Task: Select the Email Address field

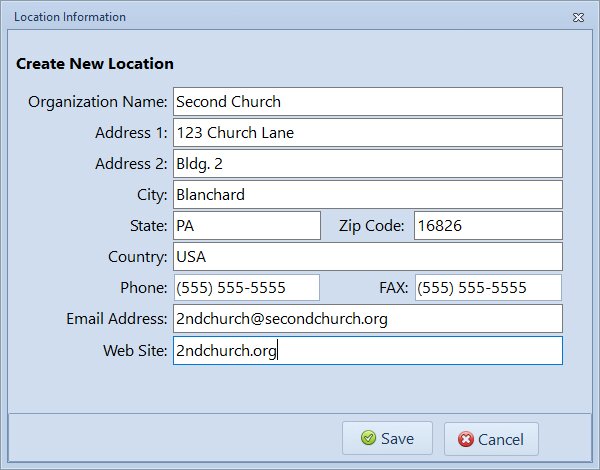Action: 368,318
